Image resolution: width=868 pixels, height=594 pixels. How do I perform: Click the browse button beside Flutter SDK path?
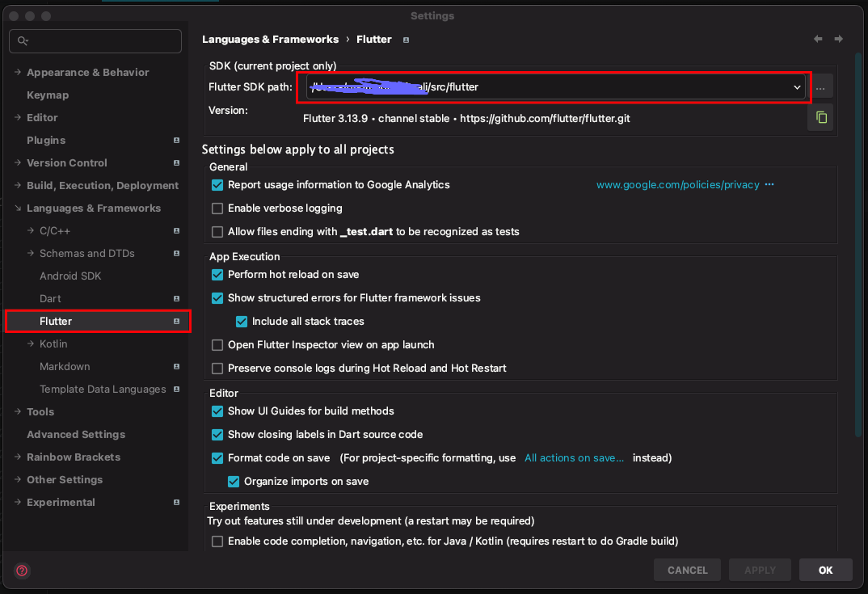pyautogui.click(x=820, y=87)
